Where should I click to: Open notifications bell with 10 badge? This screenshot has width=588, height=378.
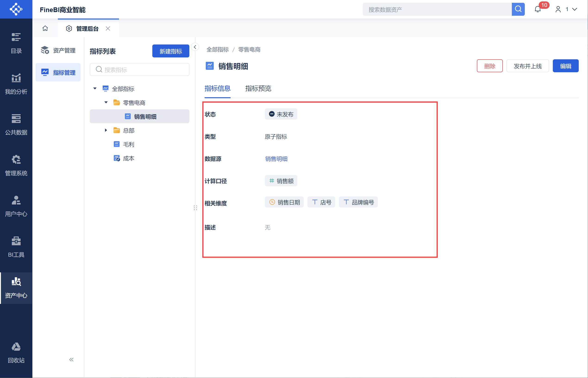coord(538,9)
